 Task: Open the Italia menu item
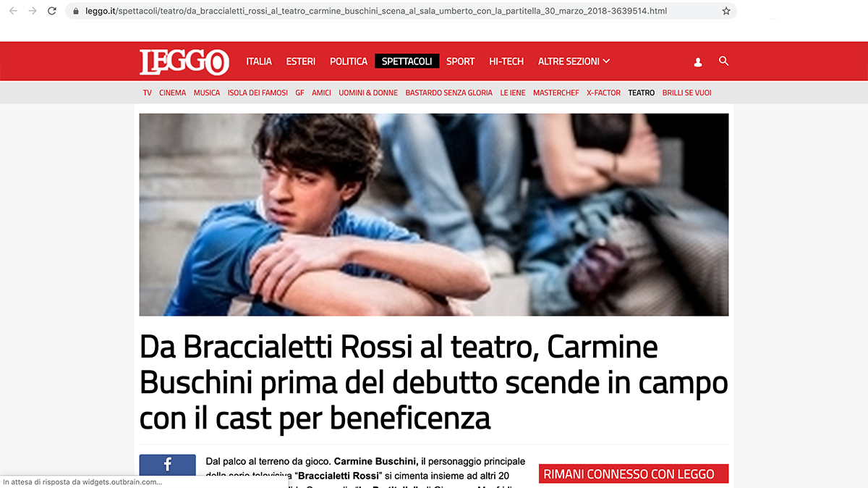259,62
